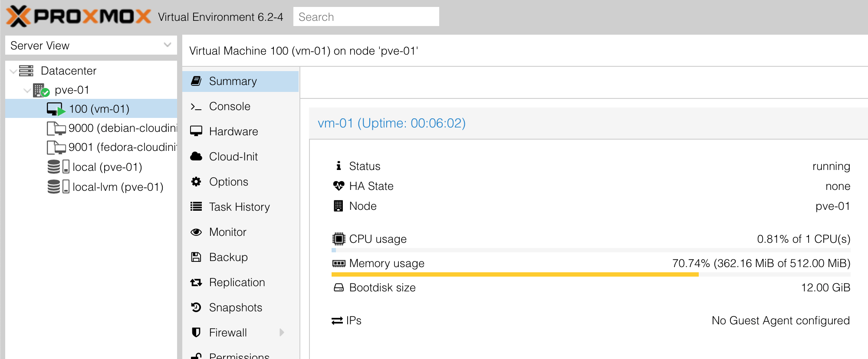868x359 pixels.
Task: Click the HA State heartbeat icon
Action: [339, 186]
